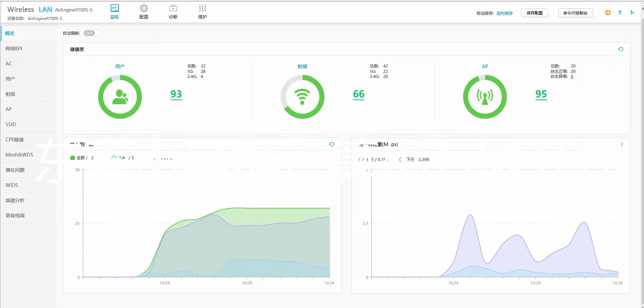Click the orange speaker alert icon
The height and width of the screenshot is (308, 644).
tap(608, 13)
